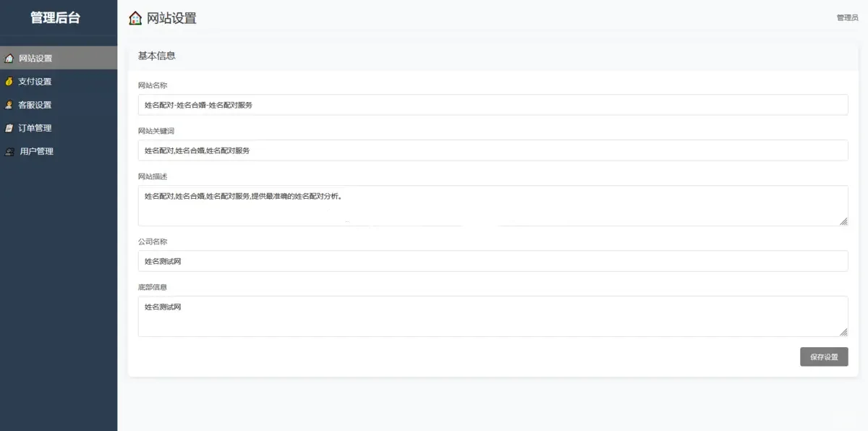Click the 网站名称 field label
Image resolution: width=868 pixels, height=431 pixels.
coord(153,85)
